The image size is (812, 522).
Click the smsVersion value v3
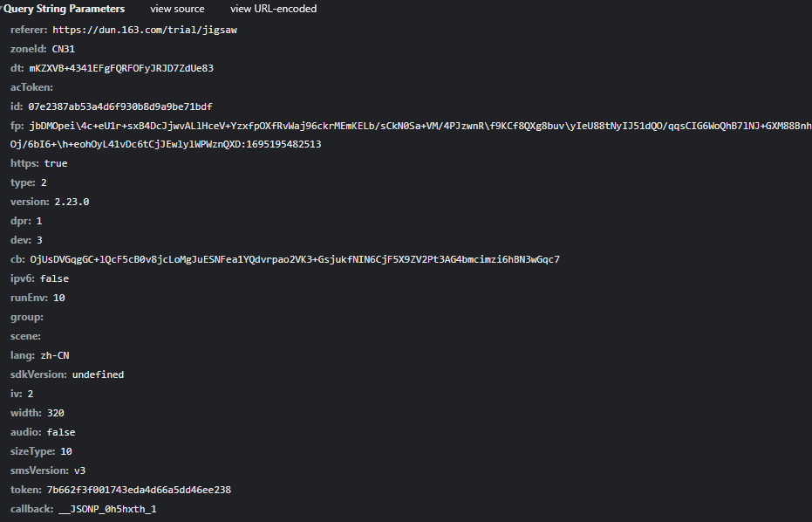coord(79,470)
